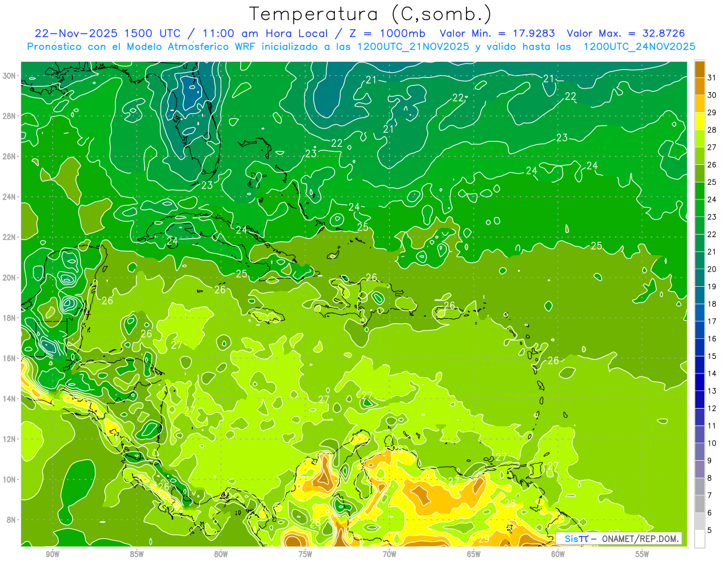Click the 'SisPI - ONAMET/REP.DOM.' credit box
Image resolution: width=728 pixels, height=562 pixels.
[x=619, y=538]
